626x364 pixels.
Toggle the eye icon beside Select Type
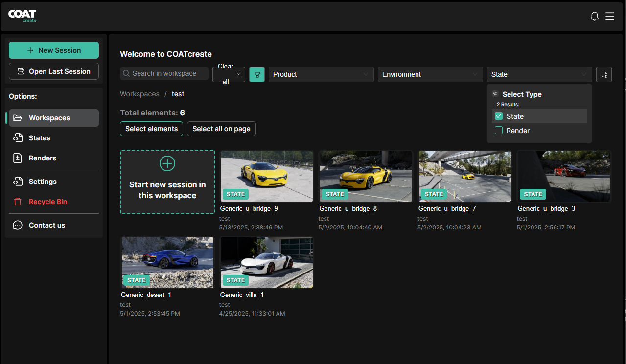[x=495, y=94]
